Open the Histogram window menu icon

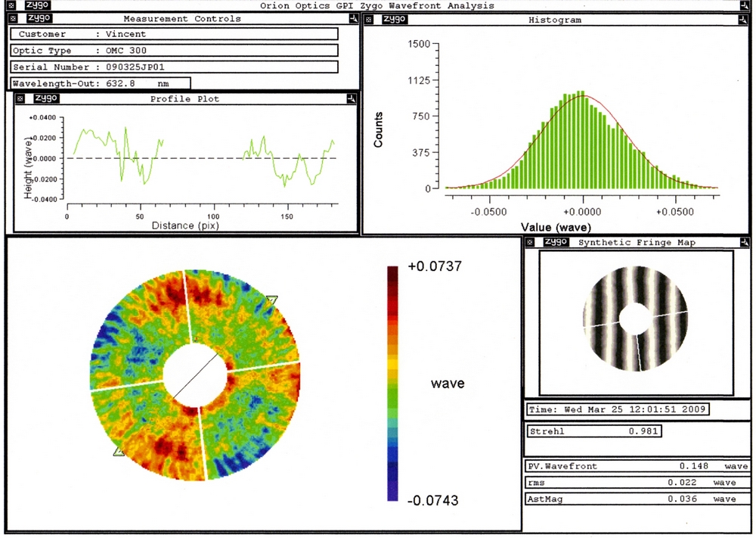(x=369, y=20)
